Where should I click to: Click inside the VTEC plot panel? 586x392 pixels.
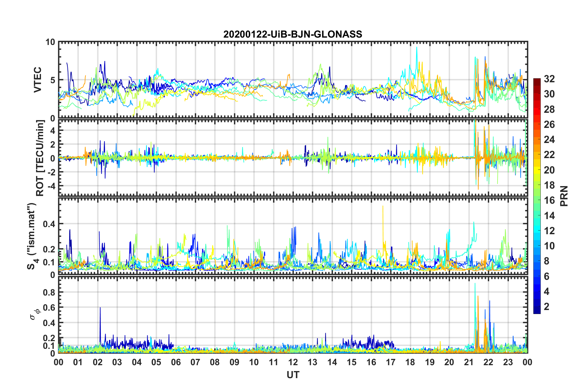pos(293,80)
